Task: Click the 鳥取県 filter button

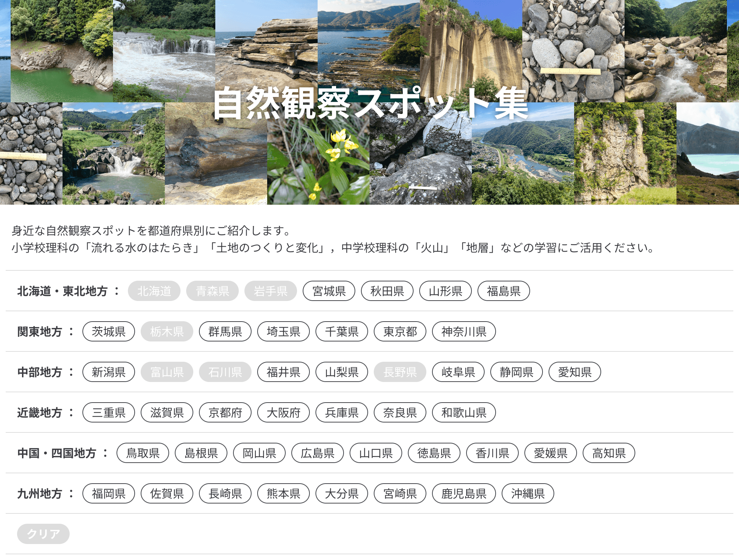Action: pos(142,453)
